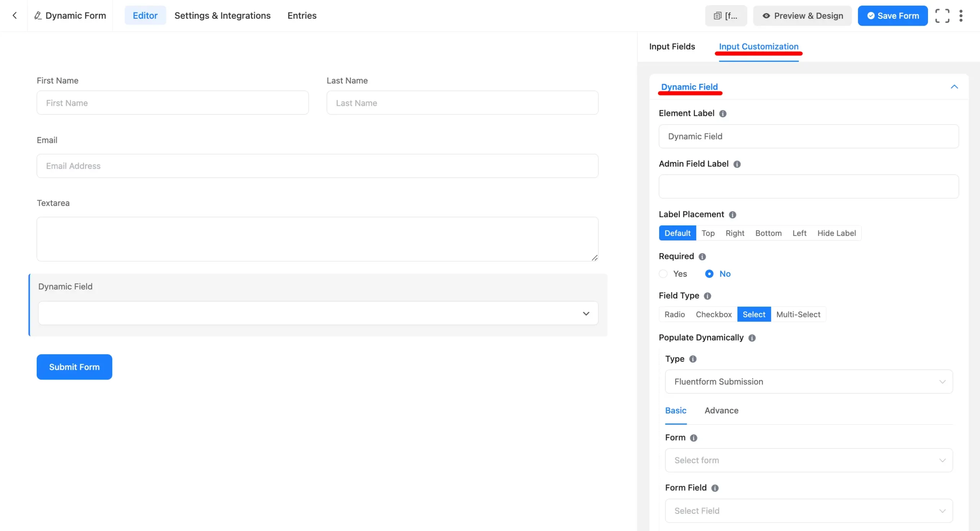The width and height of the screenshot is (980, 531).
Task: Open the three-dot options menu
Action: pos(961,15)
